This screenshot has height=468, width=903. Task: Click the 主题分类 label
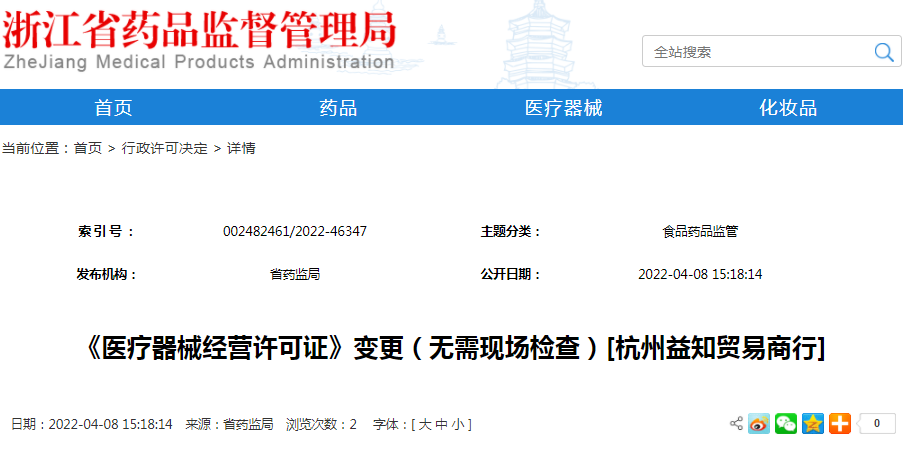click(511, 231)
